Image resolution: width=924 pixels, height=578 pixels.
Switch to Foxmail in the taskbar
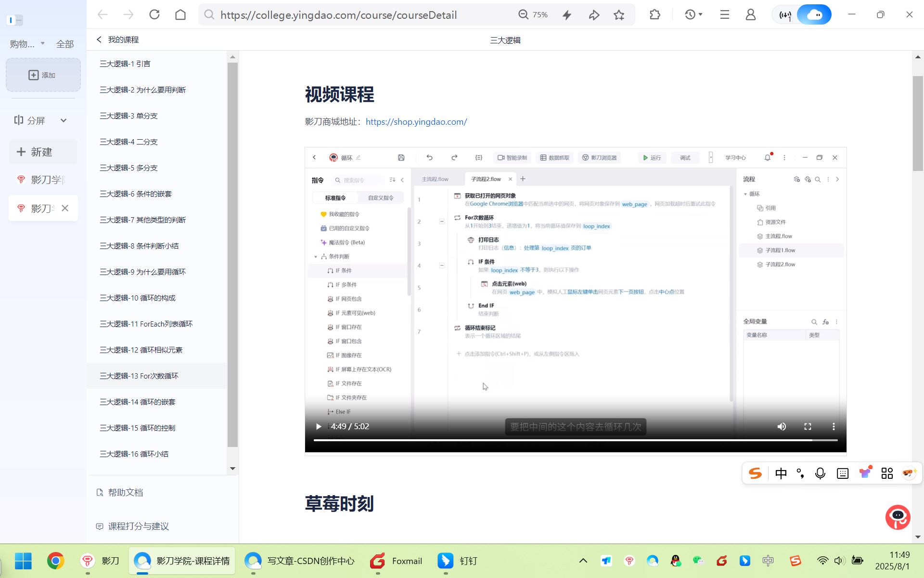(x=396, y=561)
